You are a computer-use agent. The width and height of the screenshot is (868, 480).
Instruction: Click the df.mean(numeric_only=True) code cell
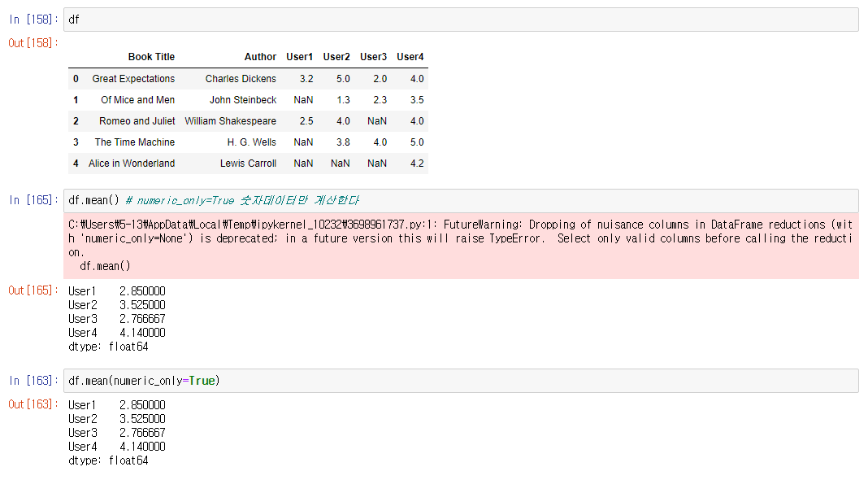tap(461, 381)
